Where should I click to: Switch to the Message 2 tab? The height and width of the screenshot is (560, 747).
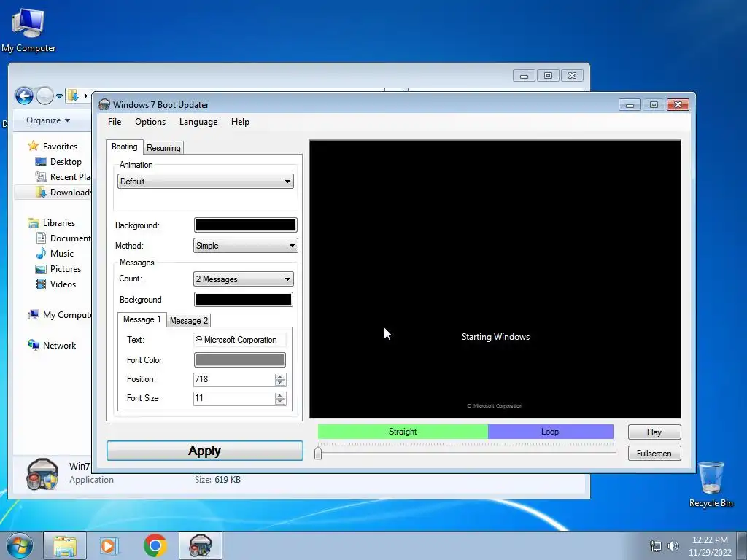pos(189,321)
